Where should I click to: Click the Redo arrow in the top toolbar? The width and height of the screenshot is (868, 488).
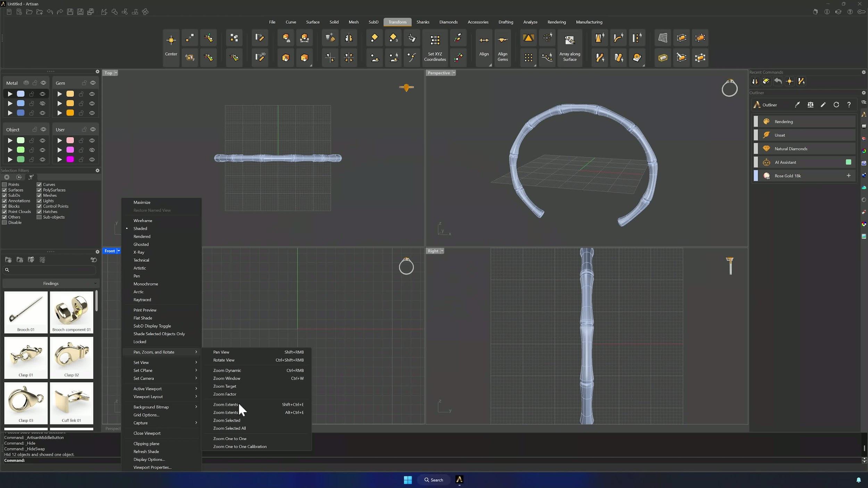click(60, 12)
